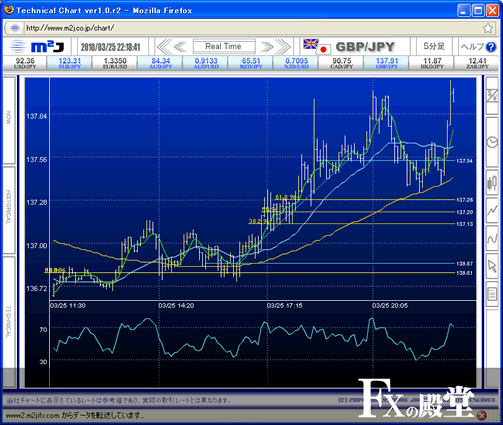Click the site identity globe icon
The width and height of the screenshot is (503, 425).
(x=14, y=28)
